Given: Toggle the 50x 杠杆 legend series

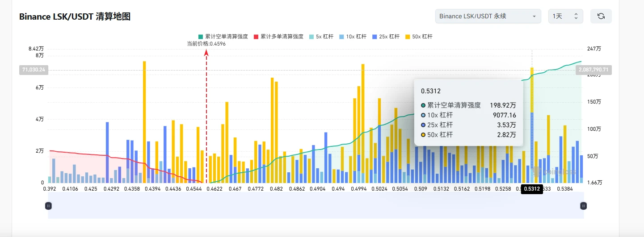Looking at the screenshot, I should tap(418, 37).
